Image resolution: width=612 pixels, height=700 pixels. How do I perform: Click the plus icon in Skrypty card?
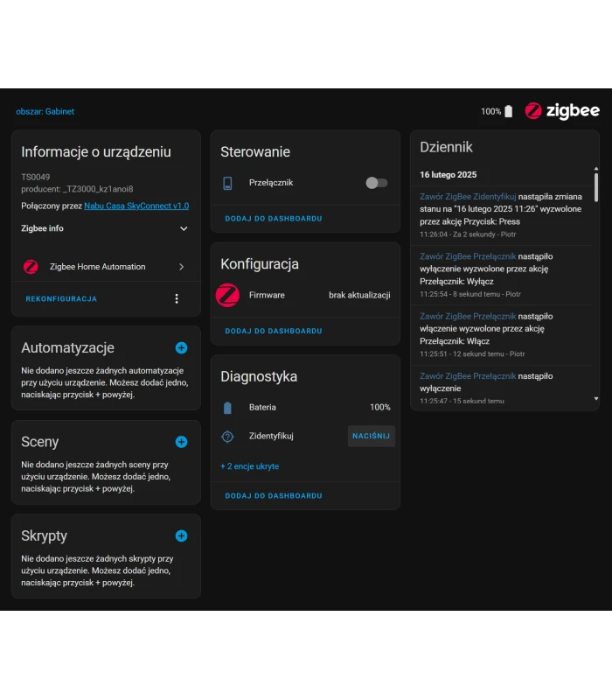point(181,535)
